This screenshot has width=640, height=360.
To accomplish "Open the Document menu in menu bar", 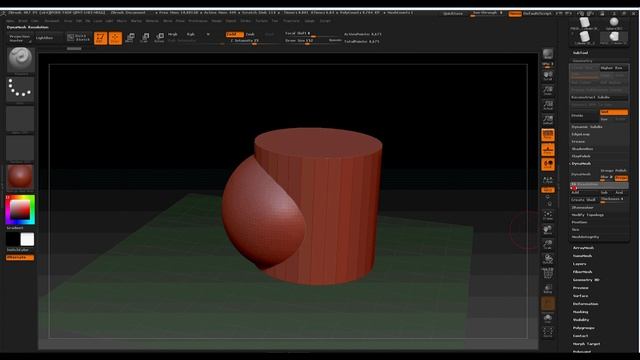I will (52, 21).
